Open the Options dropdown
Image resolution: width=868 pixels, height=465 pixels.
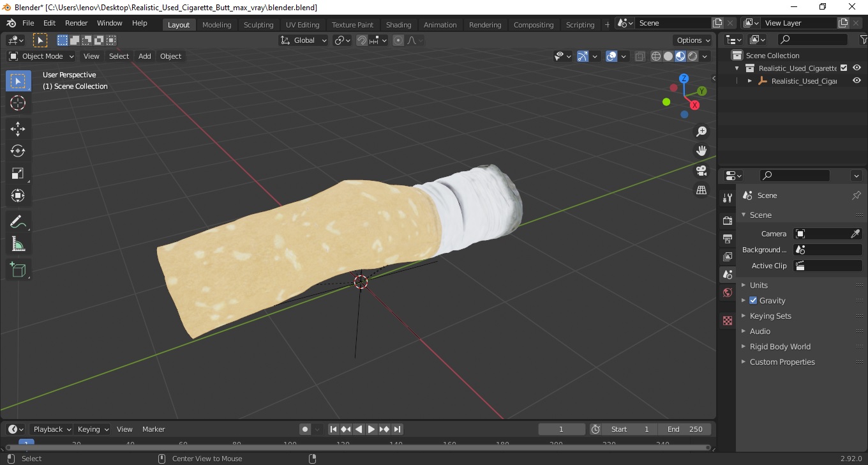click(x=694, y=40)
